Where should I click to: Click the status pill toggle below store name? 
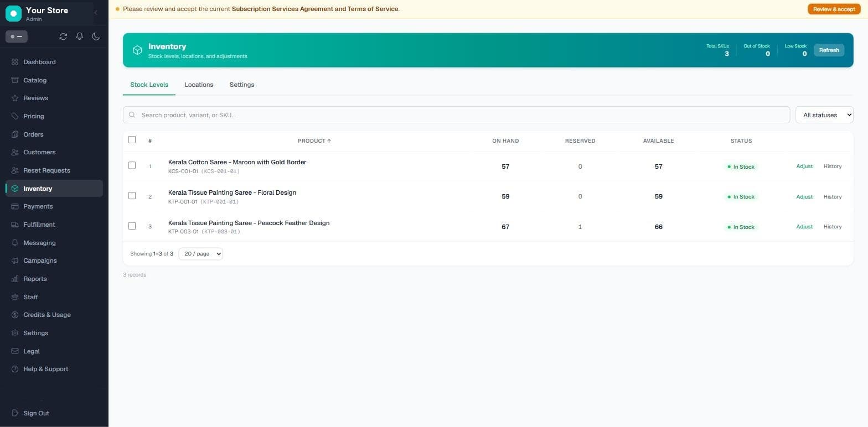17,37
